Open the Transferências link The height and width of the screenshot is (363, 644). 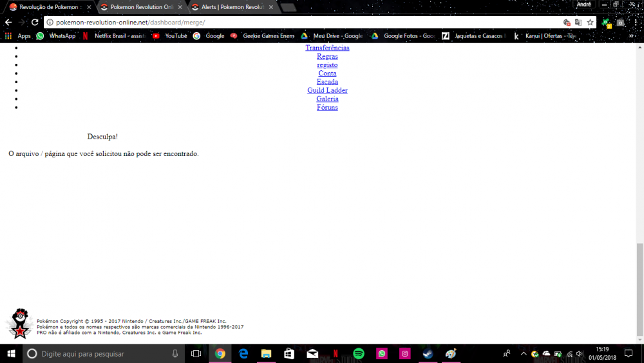coord(327,48)
